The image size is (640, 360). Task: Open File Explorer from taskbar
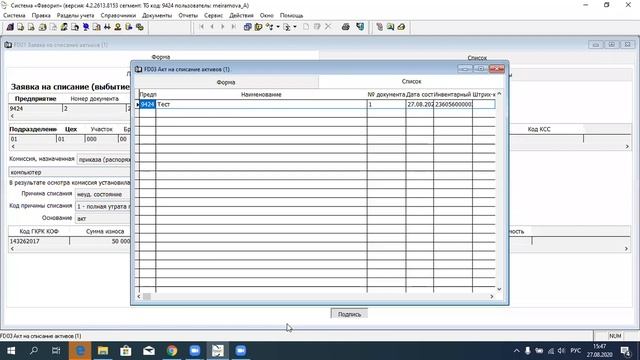103,351
